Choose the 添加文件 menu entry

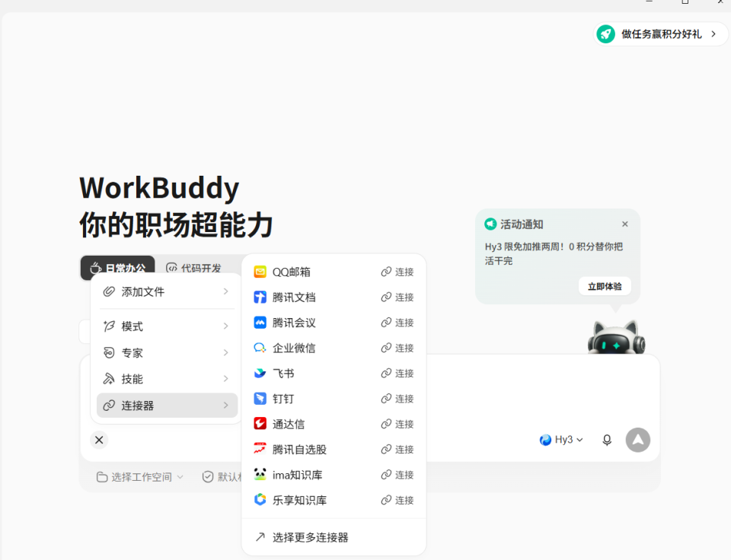point(167,291)
